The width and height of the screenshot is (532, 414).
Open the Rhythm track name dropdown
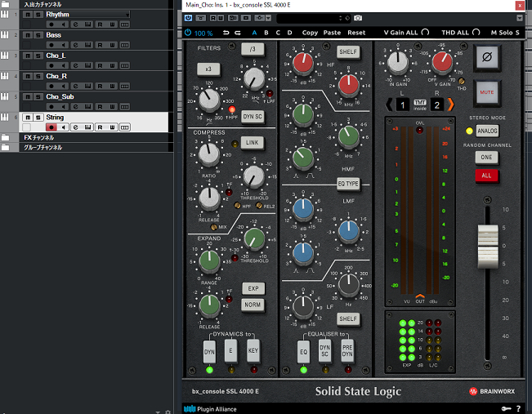coord(127,15)
